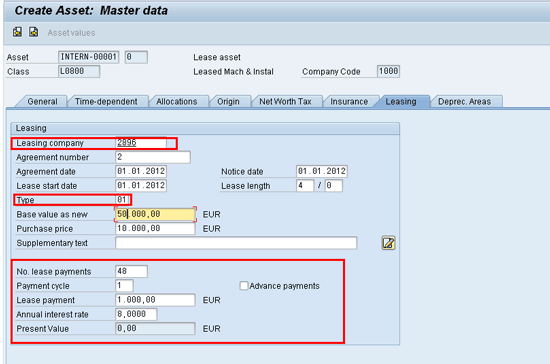Click the Notice date field
Image resolution: width=550 pixels, height=364 pixels.
click(x=322, y=171)
